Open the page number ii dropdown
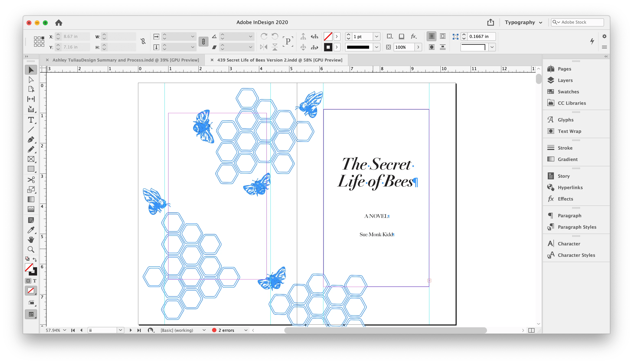The image size is (633, 364). tap(121, 330)
